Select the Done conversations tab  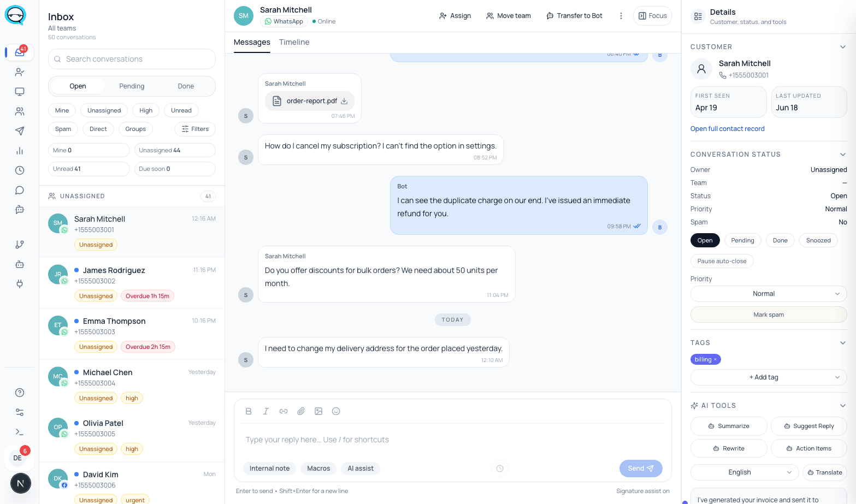tap(186, 86)
